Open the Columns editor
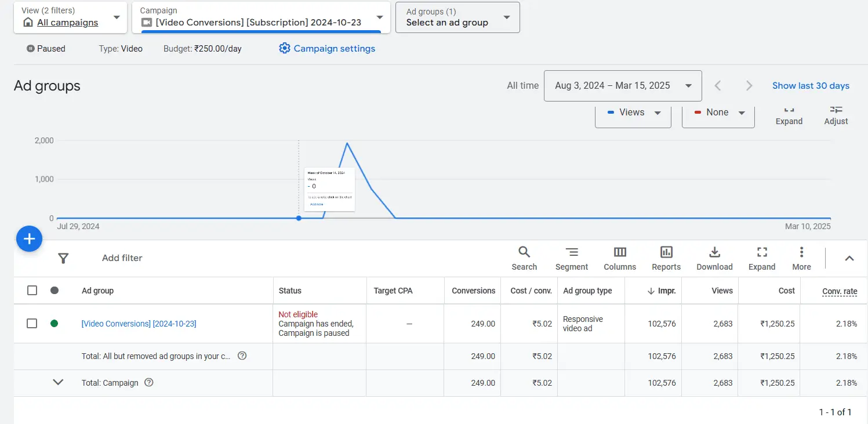 (x=620, y=258)
